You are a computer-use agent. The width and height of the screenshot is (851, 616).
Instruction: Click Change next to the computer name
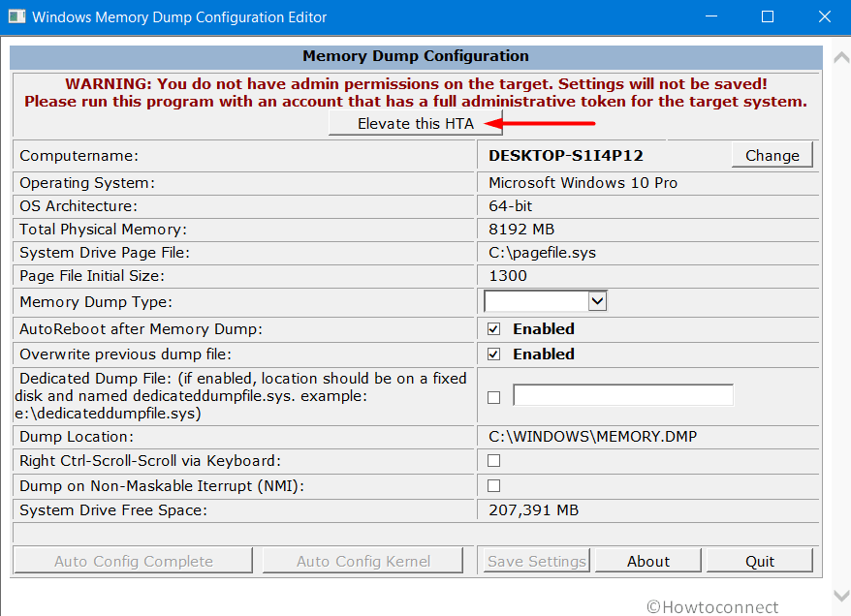pos(772,156)
